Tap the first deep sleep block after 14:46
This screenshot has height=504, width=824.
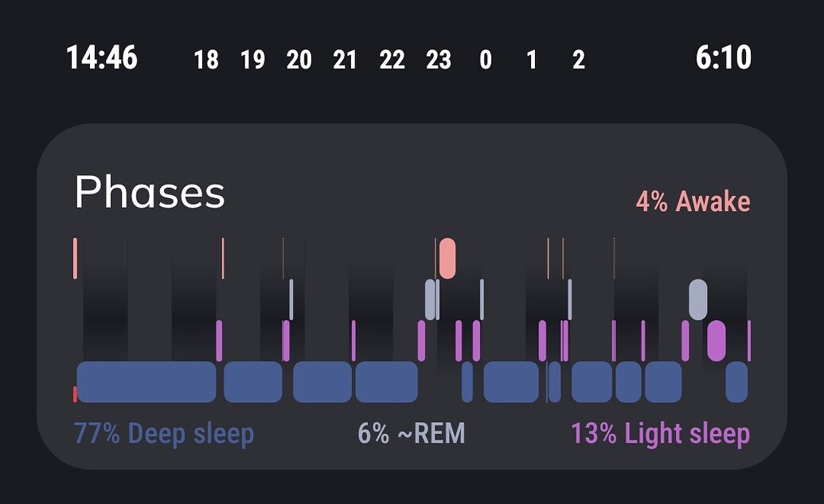[x=147, y=381]
